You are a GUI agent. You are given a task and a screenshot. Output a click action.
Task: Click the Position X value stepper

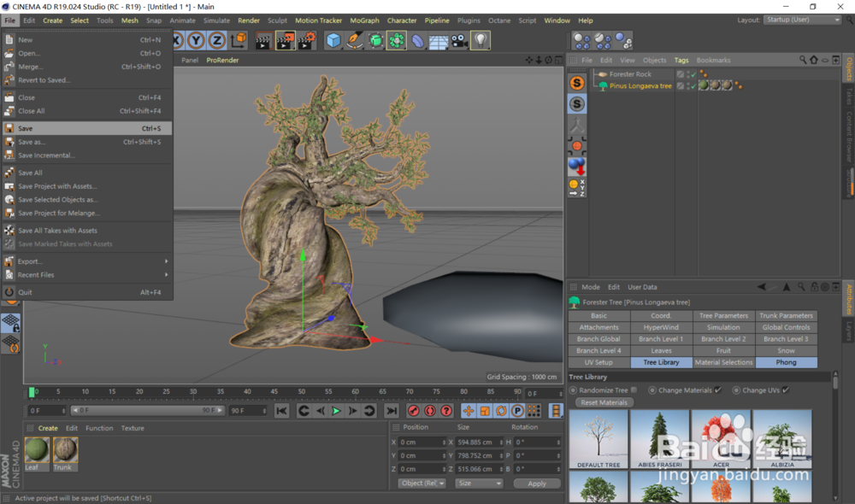click(444, 442)
